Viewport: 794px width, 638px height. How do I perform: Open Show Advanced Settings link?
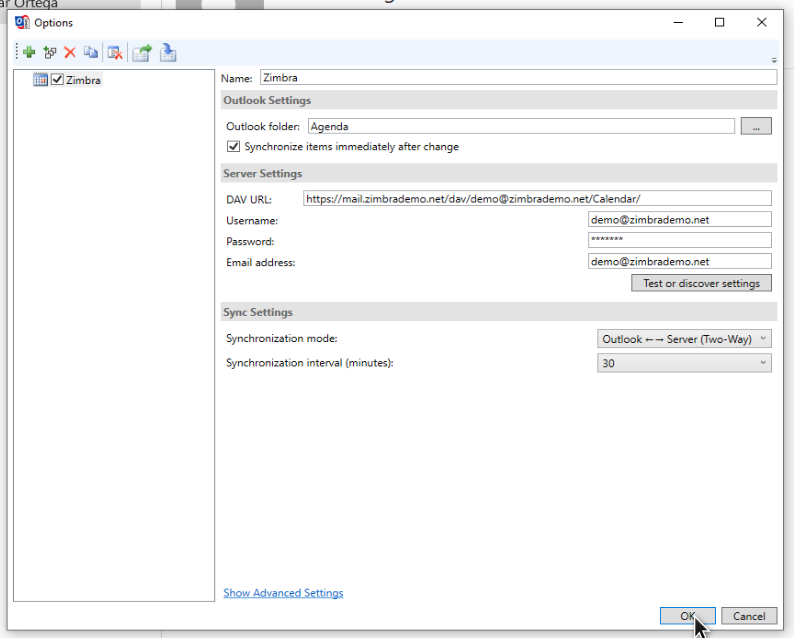coord(283,592)
